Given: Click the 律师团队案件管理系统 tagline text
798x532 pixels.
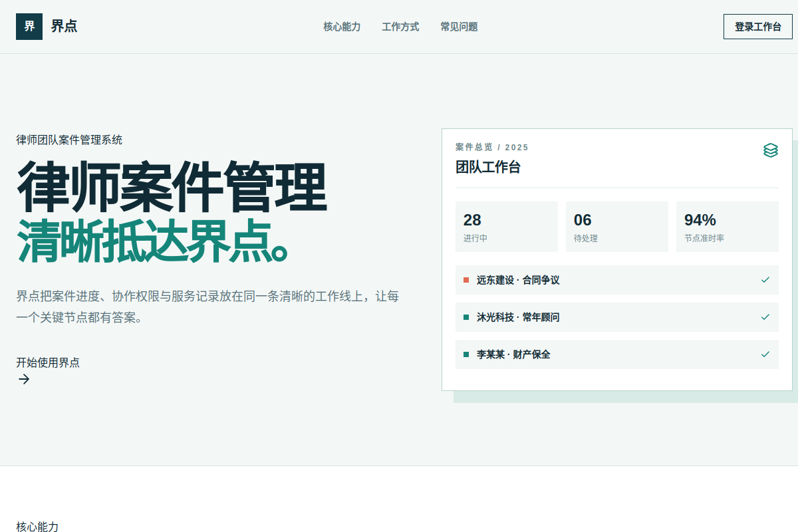Looking at the screenshot, I should coord(69,140).
